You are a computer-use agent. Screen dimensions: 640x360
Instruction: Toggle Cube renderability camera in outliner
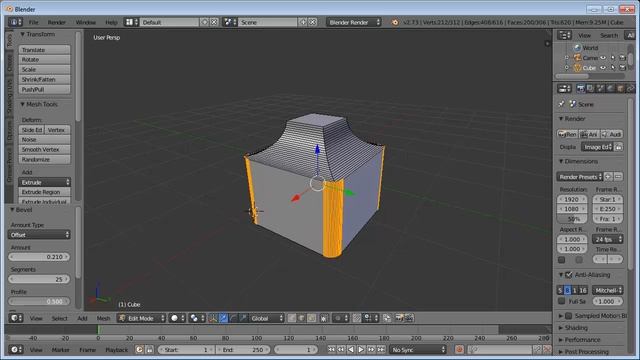coord(622,68)
